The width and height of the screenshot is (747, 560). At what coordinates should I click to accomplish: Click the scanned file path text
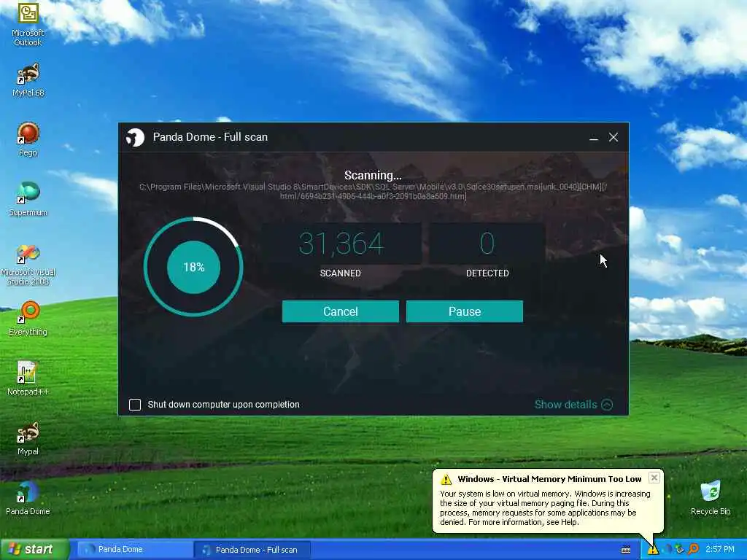(373, 192)
